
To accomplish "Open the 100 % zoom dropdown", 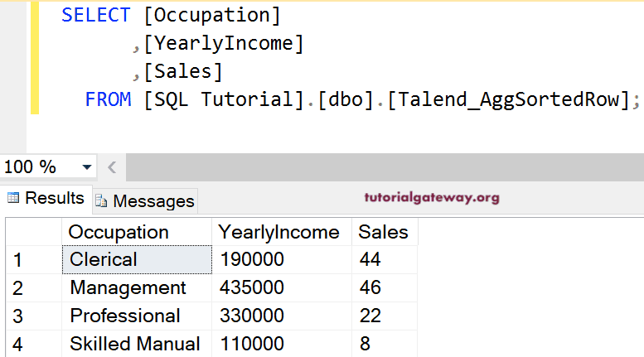I will [87, 167].
